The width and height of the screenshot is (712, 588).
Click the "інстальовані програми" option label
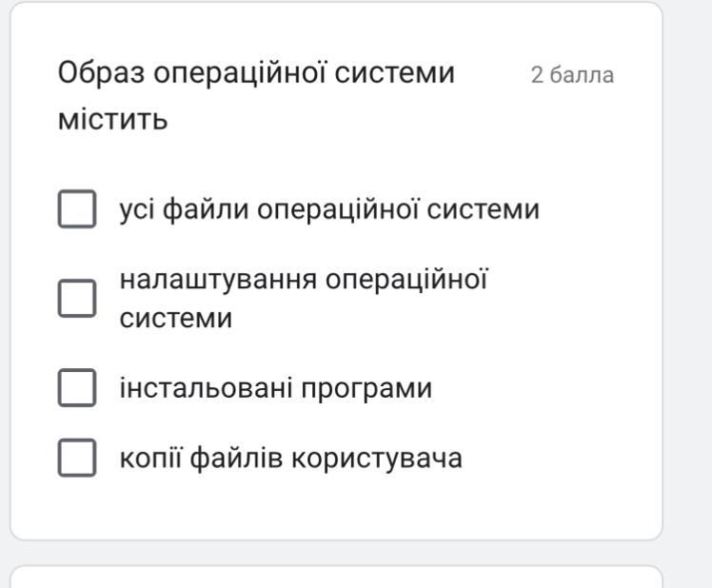275,388
